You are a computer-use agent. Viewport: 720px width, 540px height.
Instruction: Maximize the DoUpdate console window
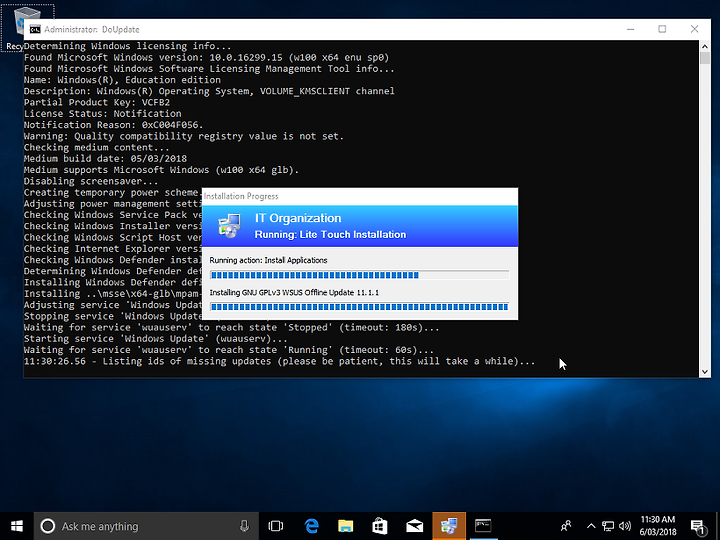662,29
